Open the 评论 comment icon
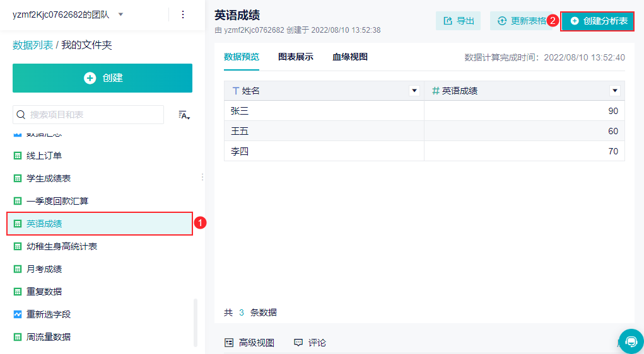The image size is (644, 354). 298,343
